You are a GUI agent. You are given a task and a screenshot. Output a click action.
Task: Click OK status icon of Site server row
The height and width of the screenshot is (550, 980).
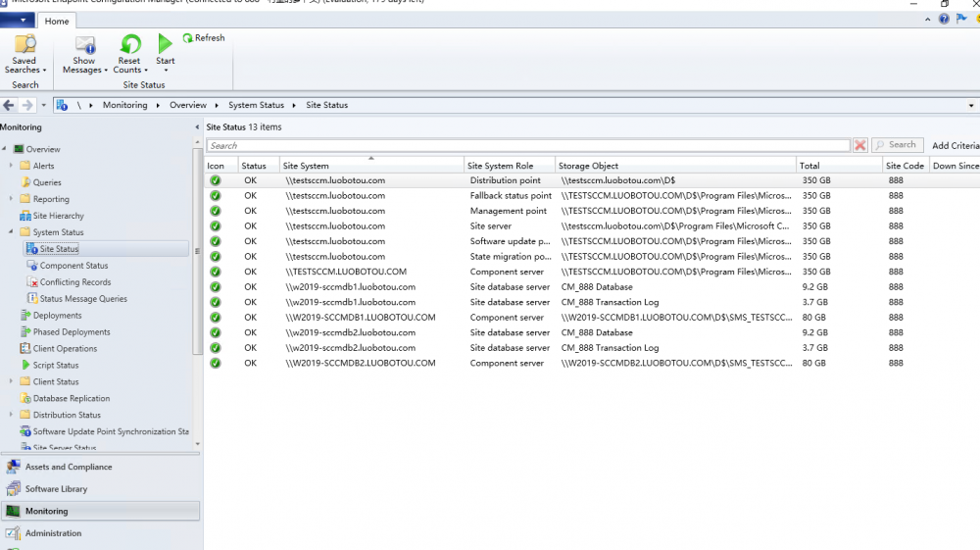[x=216, y=226]
